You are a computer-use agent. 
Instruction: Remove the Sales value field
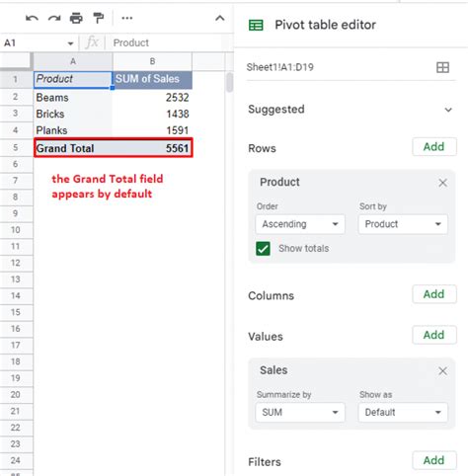click(442, 371)
